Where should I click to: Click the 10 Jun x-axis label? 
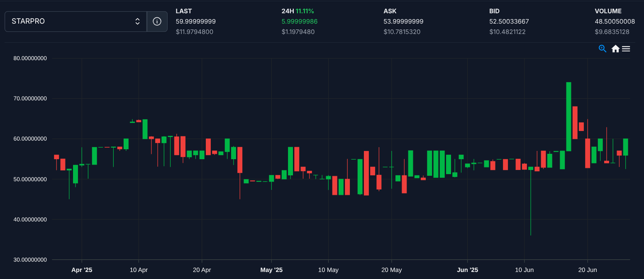click(524, 270)
